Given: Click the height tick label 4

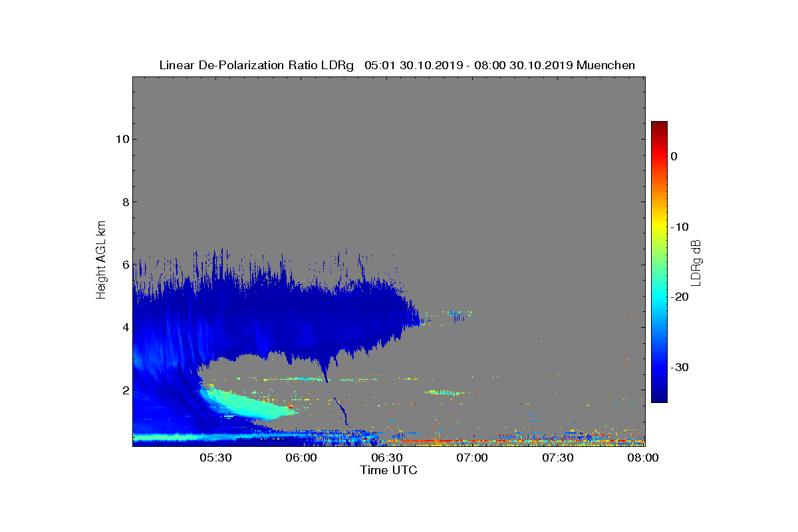Looking at the screenshot, I should click(x=124, y=327).
